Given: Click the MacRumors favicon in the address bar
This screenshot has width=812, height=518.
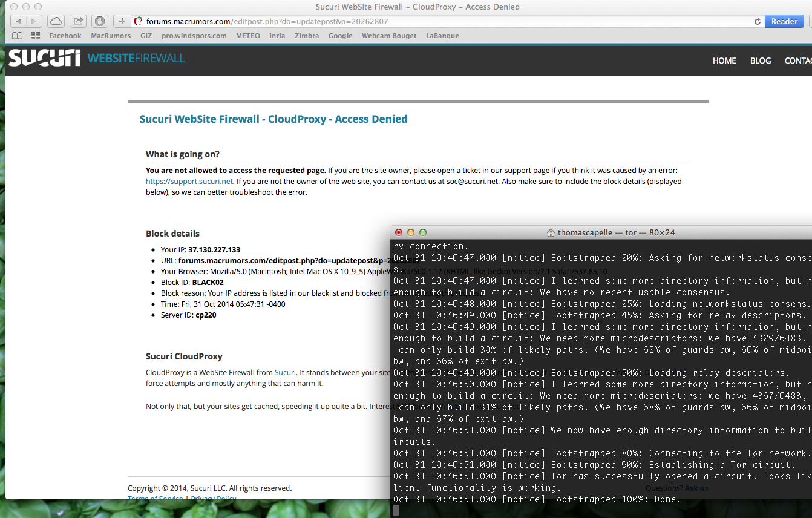Looking at the screenshot, I should tap(138, 21).
